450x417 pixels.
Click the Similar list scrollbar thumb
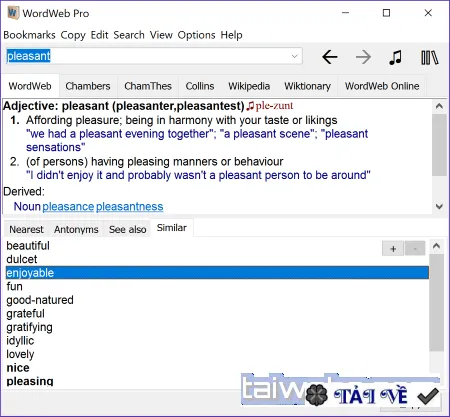pyautogui.click(x=436, y=303)
